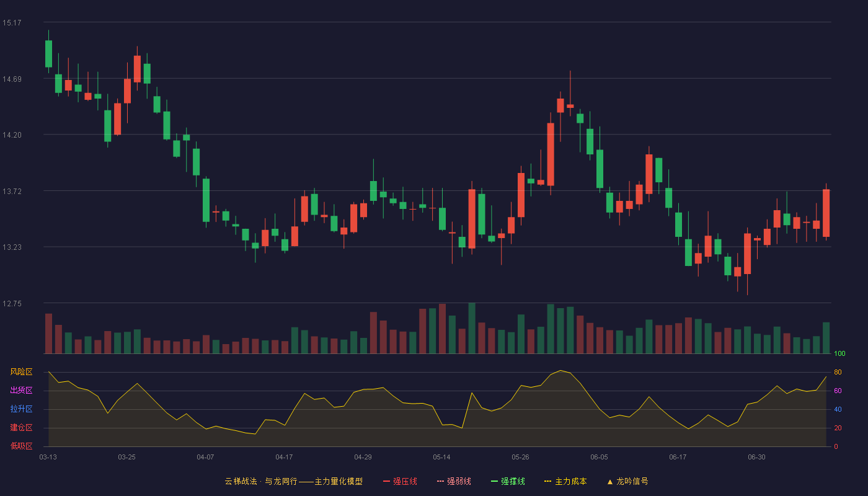The width and height of the screenshot is (868, 496).
Task: Click the blue 40 indicator axis label
Action: click(x=838, y=409)
